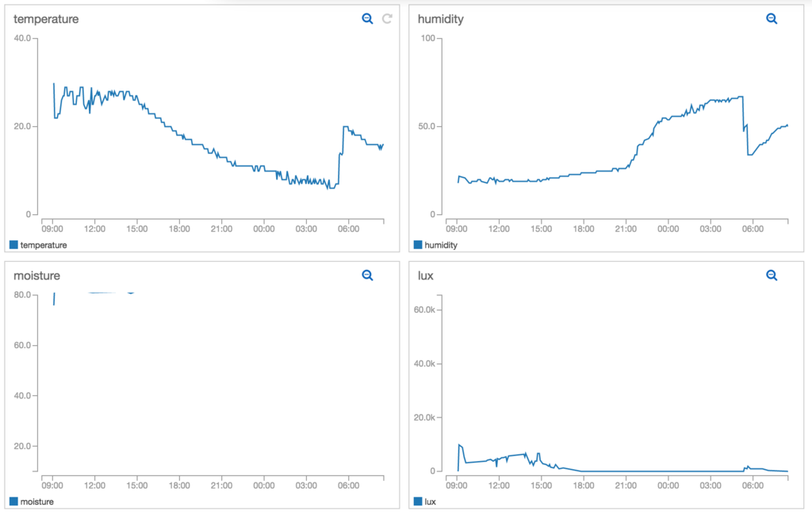The height and width of the screenshot is (515, 812).
Task: Click 50.0 on the humidity axis
Action: (x=427, y=126)
